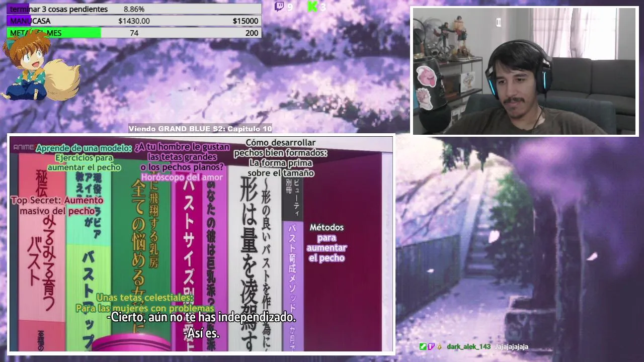Viewport: 644px width, 362px height.
Task: Click the subtitle 'Cierto, aún no te has independizado.'
Action: coord(201,317)
